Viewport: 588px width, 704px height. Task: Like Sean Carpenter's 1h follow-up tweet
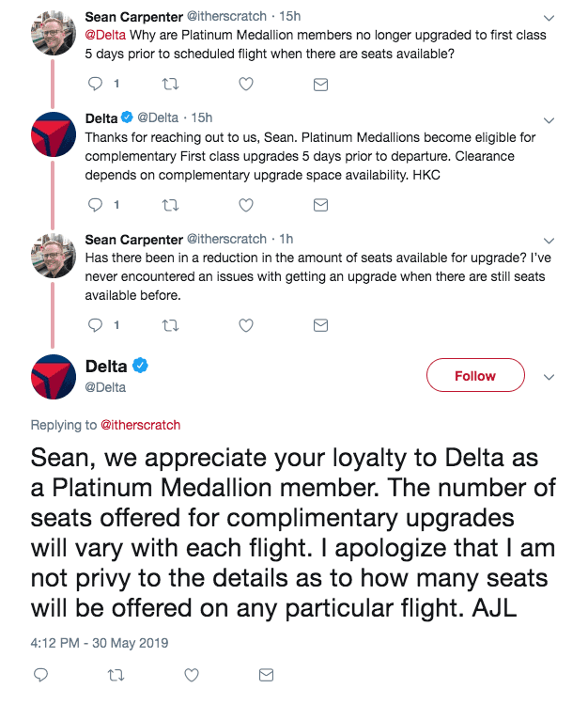(x=246, y=325)
